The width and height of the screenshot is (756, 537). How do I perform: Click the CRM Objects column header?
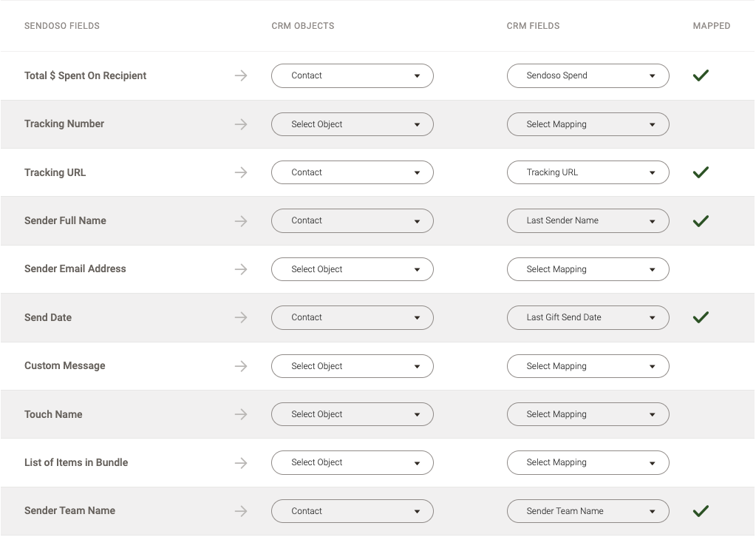303,26
